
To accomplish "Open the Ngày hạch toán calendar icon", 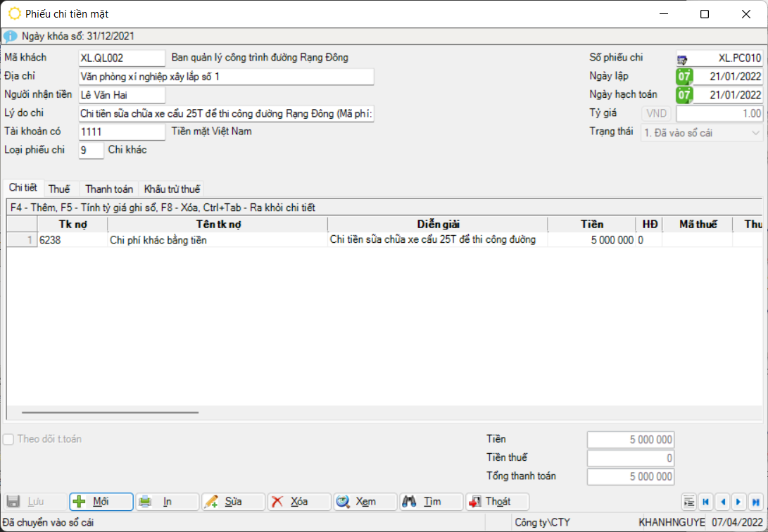I will 684,95.
